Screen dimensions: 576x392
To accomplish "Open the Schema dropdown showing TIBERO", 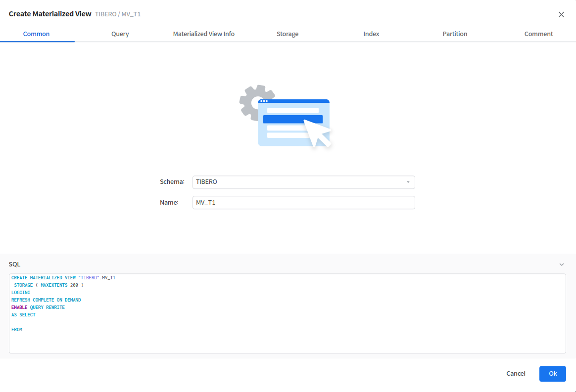I will pyautogui.click(x=304, y=182).
